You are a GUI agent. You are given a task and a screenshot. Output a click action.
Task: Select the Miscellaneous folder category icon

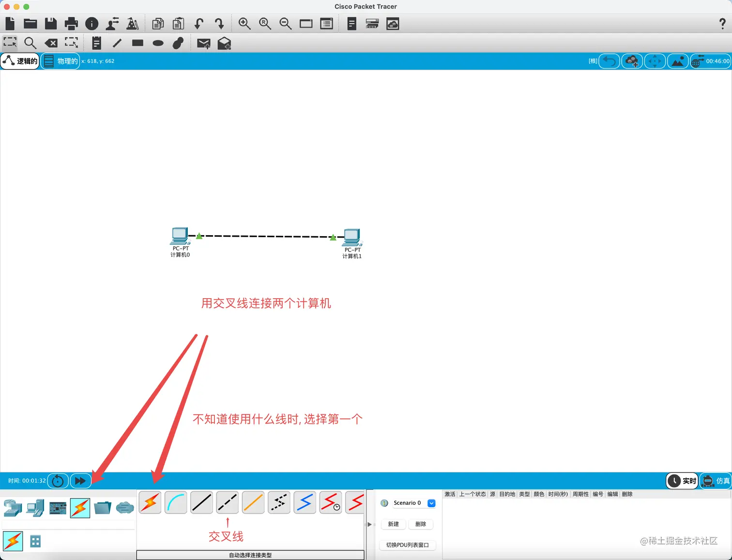tap(103, 508)
